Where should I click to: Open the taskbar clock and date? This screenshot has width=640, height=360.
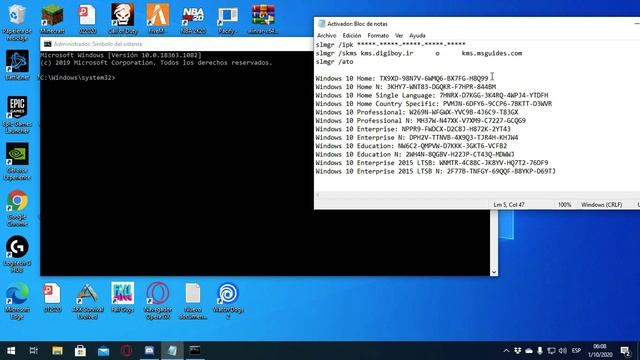pyautogui.click(x=600, y=351)
